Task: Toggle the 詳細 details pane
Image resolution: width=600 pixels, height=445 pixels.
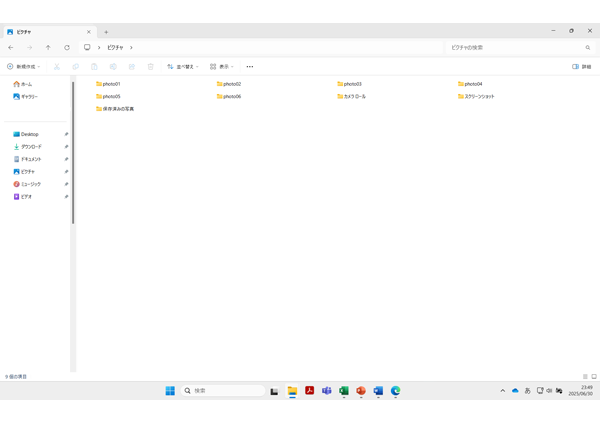Action: click(581, 67)
